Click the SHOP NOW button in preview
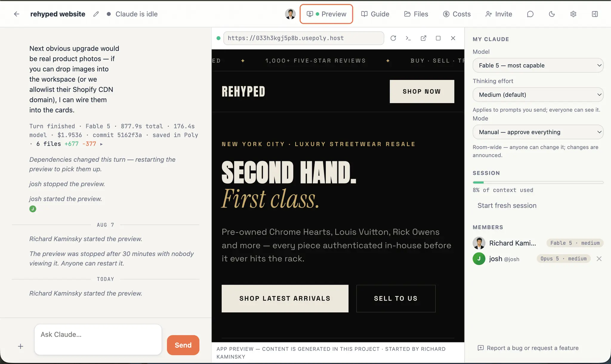The image size is (611, 364). click(x=422, y=92)
